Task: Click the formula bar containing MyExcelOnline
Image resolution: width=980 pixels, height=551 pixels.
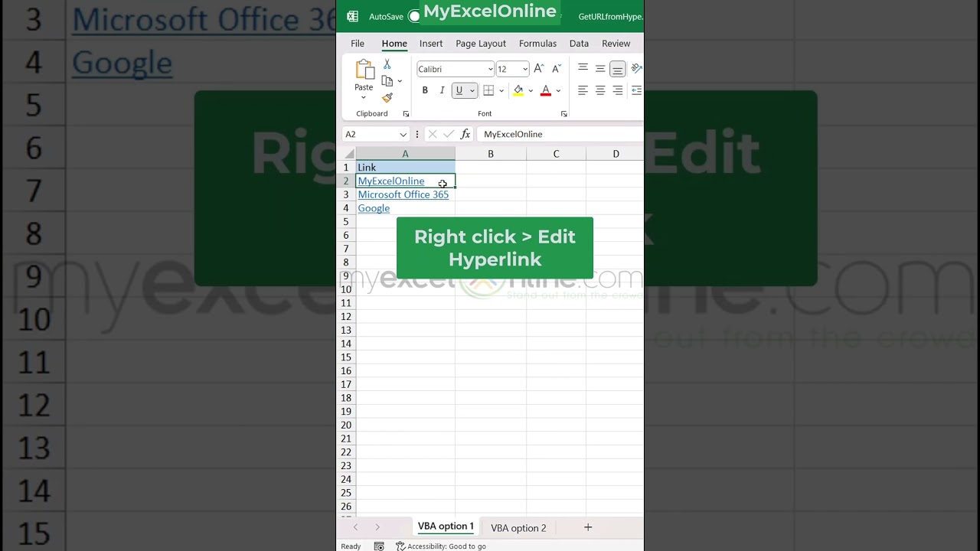Action: [x=561, y=134]
